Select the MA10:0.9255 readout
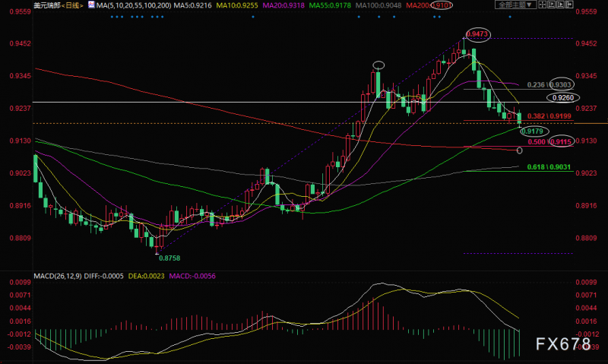 click(x=237, y=5)
